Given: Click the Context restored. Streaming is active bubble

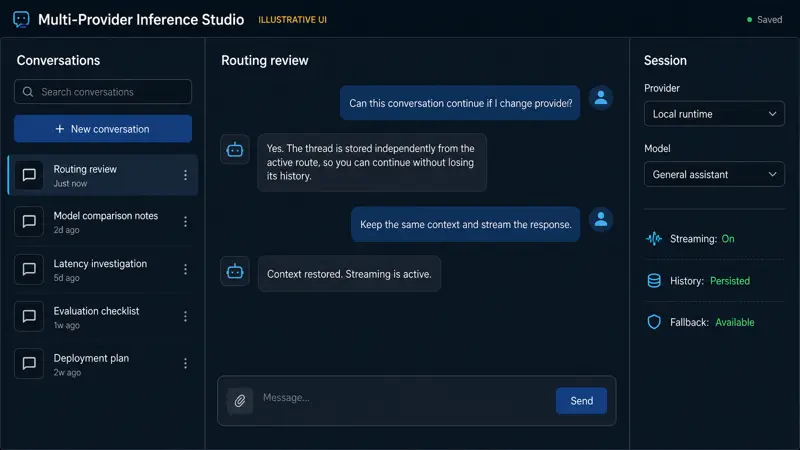Looking at the screenshot, I should [x=349, y=274].
